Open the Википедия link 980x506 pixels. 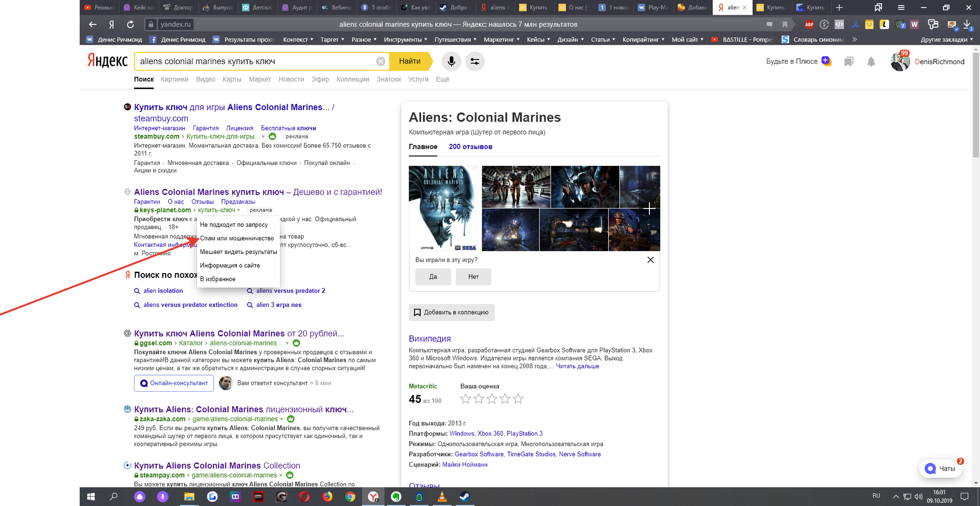[x=430, y=339]
